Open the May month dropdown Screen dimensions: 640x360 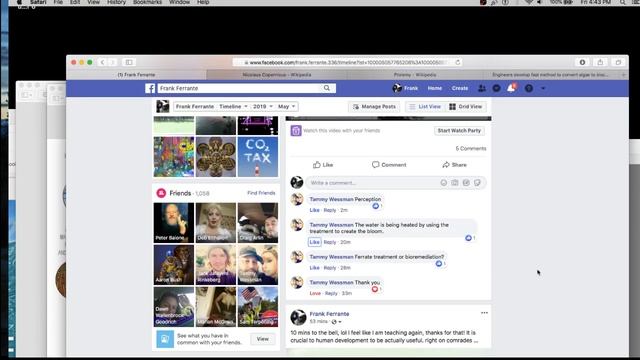pyautogui.click(x=287, y=107)
